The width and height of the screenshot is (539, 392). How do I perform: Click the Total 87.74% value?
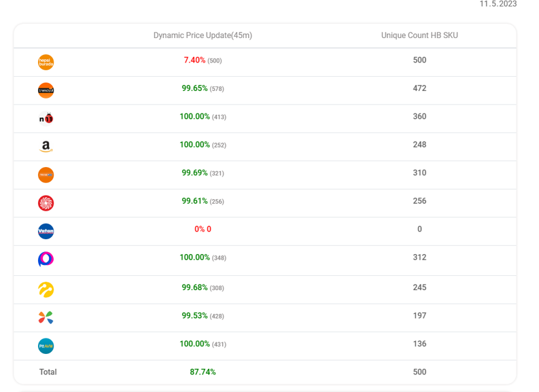click(203, 372)
